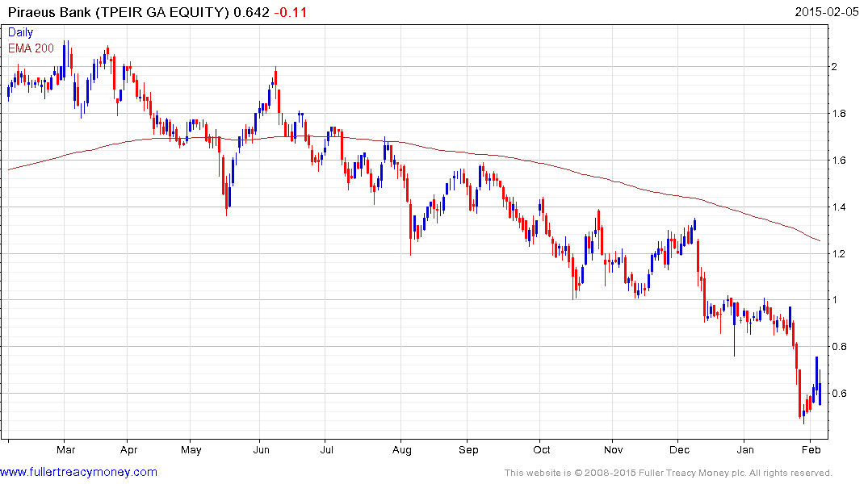The image size is (868, 484).
Task: Select the chart title 'Piraeus Bank (TPEIR GA EQUITY)'
Action: click(x=119, y=12)
